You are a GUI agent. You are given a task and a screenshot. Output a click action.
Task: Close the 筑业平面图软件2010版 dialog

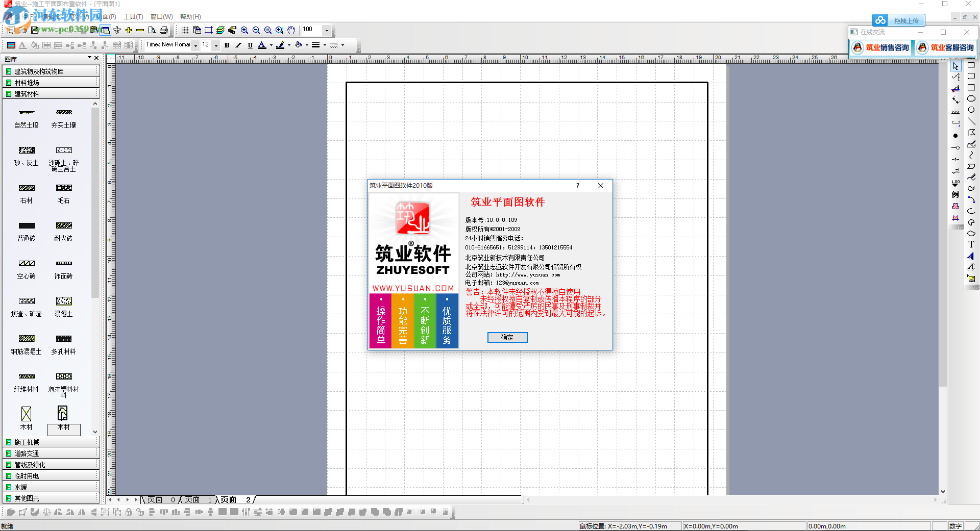pyautogui.click(x=601, y=186)
